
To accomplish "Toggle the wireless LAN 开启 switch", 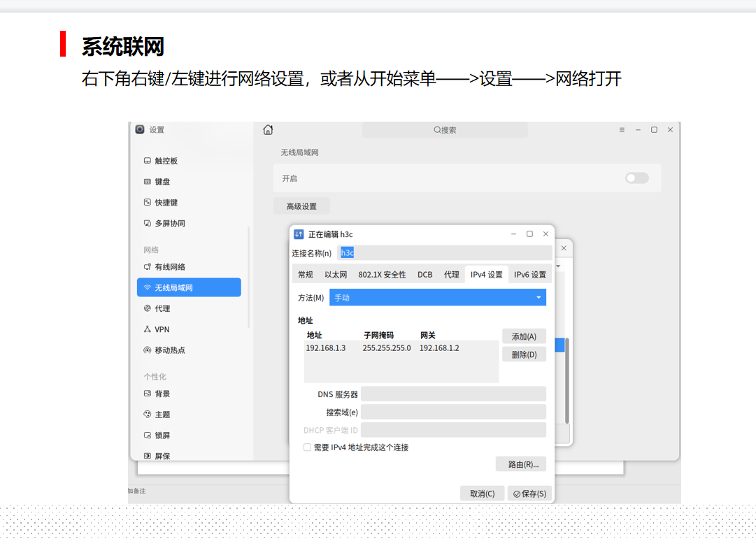I will tap(636, 178).
